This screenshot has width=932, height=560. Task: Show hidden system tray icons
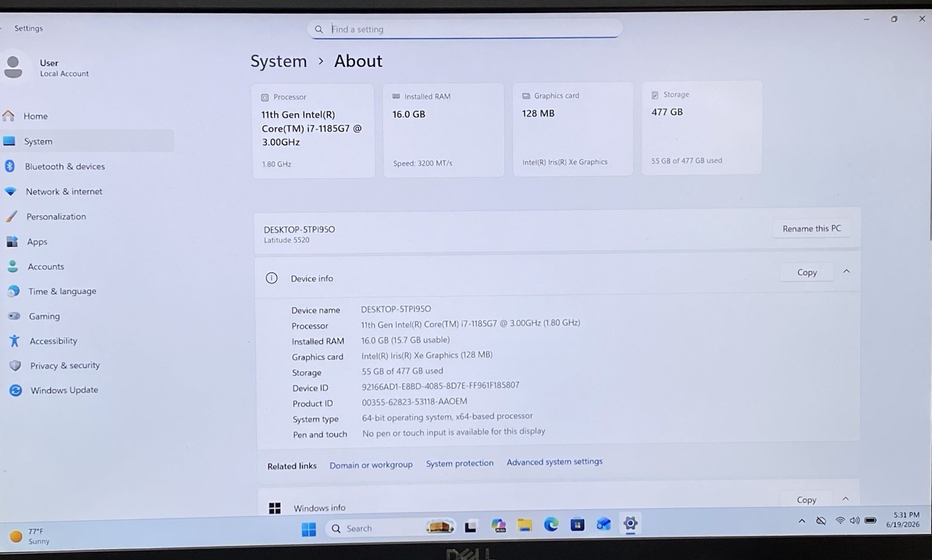coord(802,521)
